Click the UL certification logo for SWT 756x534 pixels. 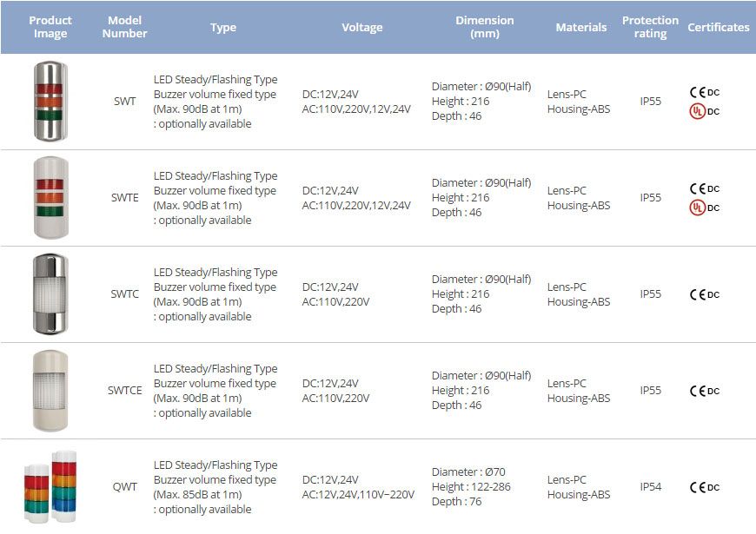pos(698,111)
